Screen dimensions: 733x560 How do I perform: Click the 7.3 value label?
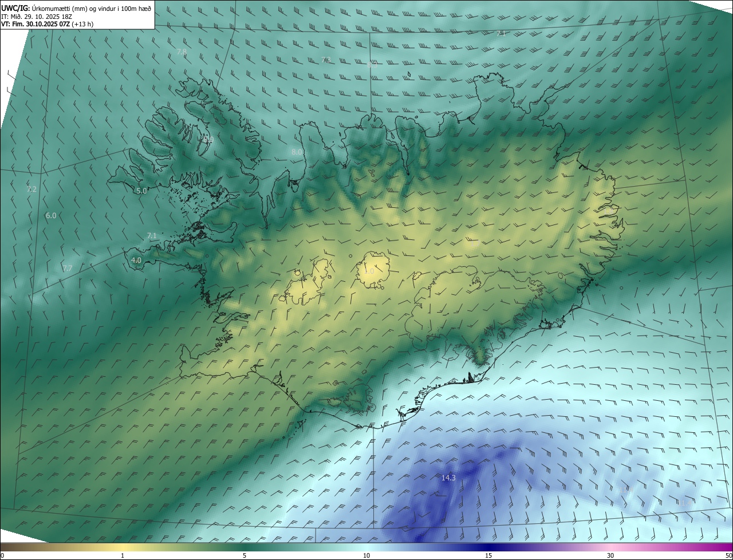pos(326,60)
